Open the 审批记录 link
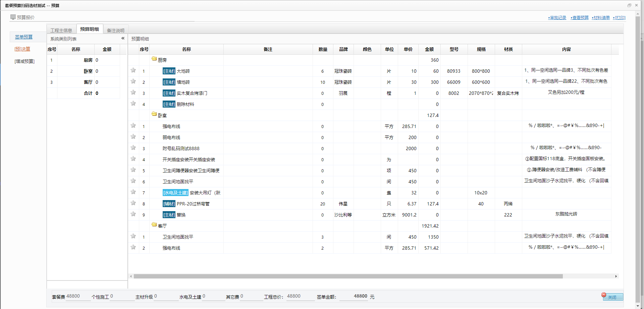Viewport: 644px width, 309px height. click(x=557, y=18)
